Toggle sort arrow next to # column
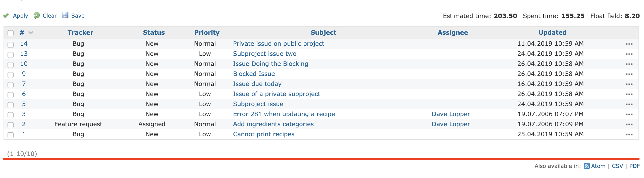644x178 pixels. coord(31,32)
